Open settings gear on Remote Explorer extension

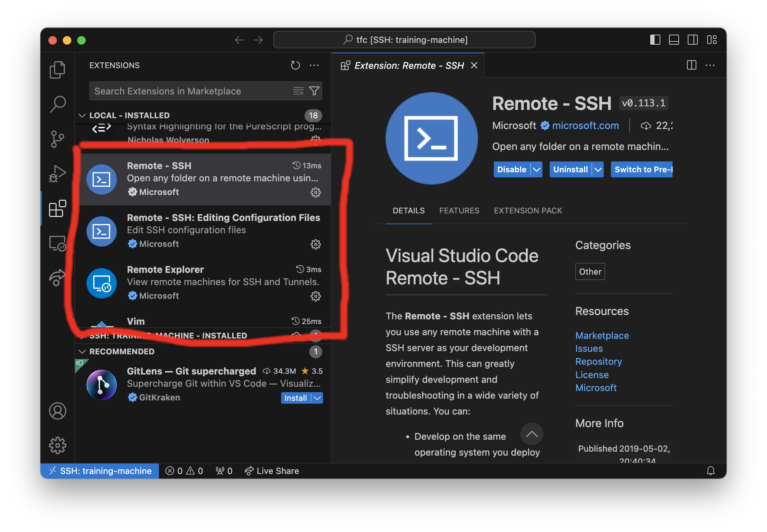315,296
